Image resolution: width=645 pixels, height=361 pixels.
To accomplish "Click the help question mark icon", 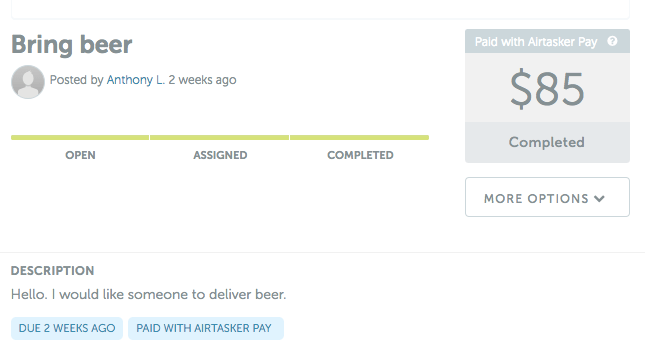I will (x=612, y=41).
